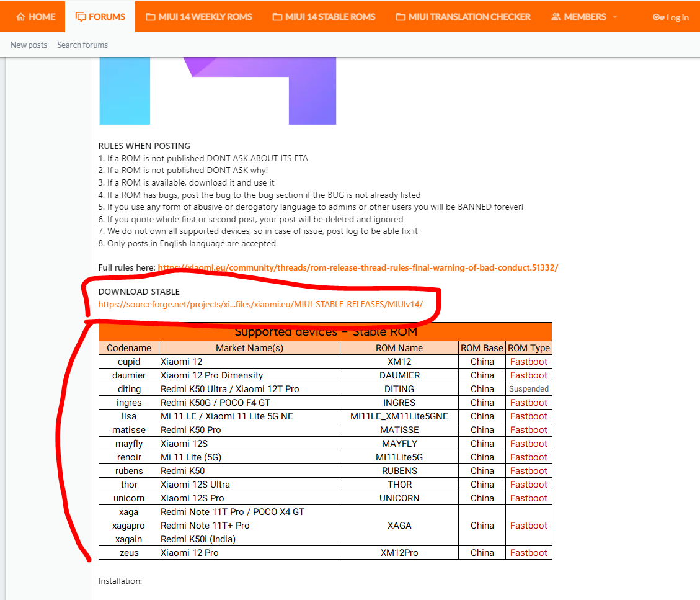
Task: Click the cupid codename cell
Action: pos(129,362)
